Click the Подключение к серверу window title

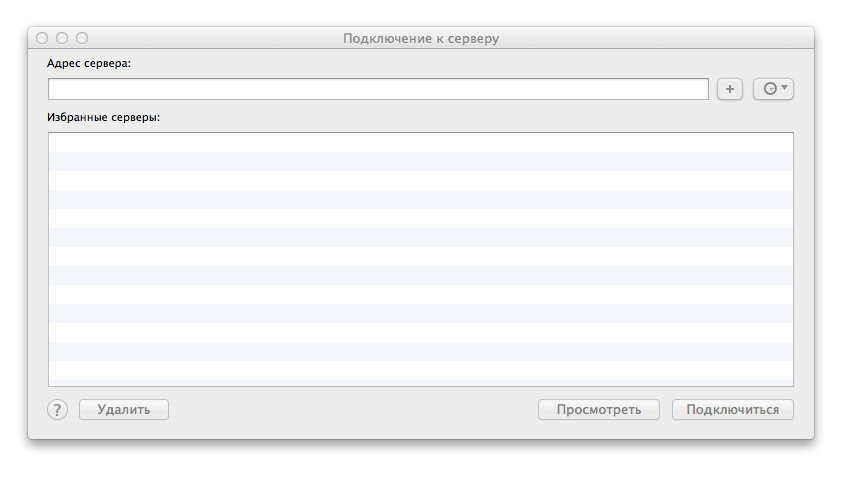pyautogui.click(x=421, y=38)
